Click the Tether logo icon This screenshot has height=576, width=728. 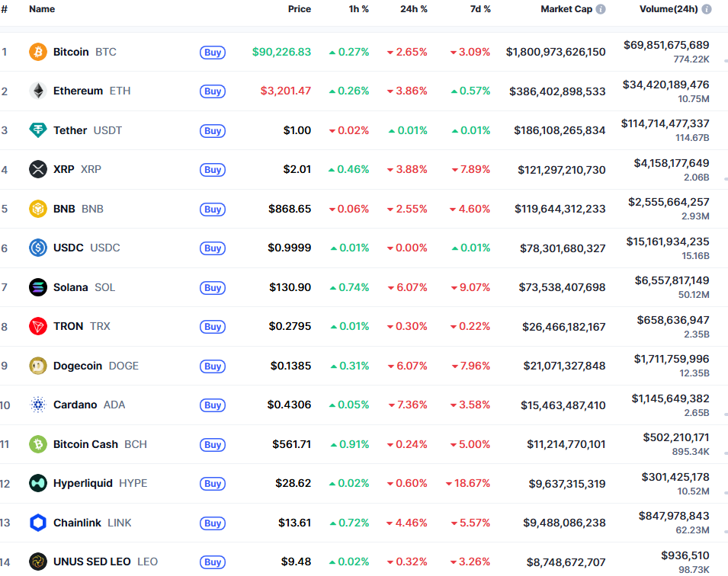[38, 130]
